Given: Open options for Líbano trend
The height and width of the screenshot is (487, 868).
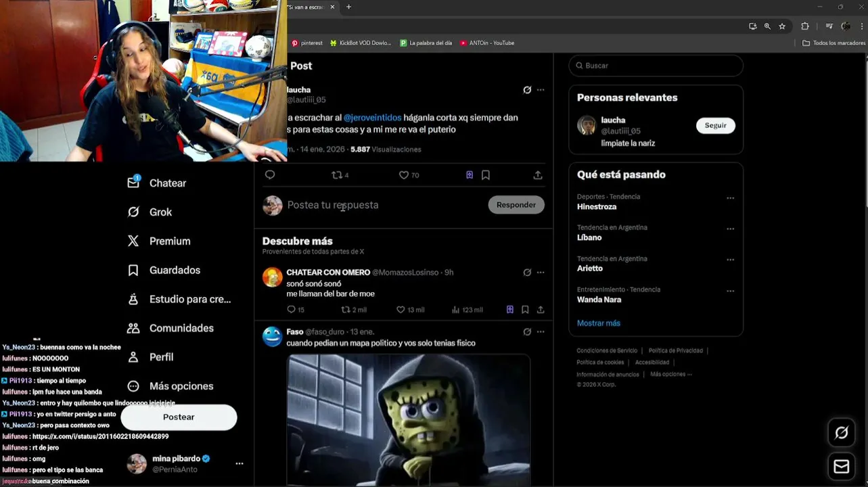Looking at the screenshot, I should point(730,229).
